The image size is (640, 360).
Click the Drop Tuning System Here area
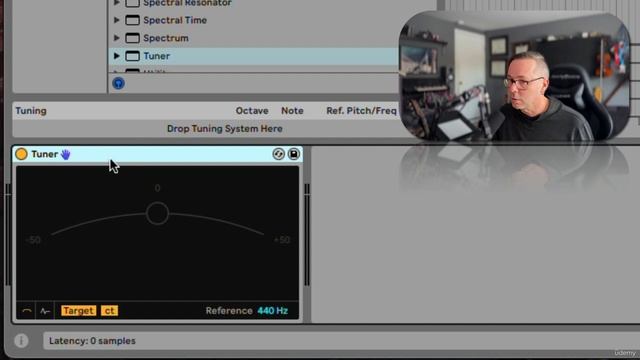click(224, 129)
